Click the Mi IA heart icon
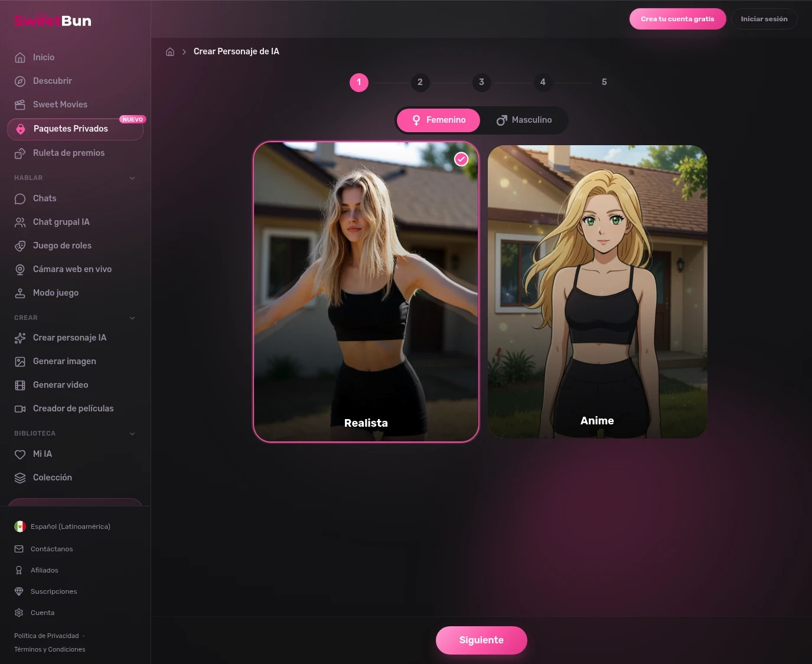Screen dimensions: 812x664 (x=20, y=454)
